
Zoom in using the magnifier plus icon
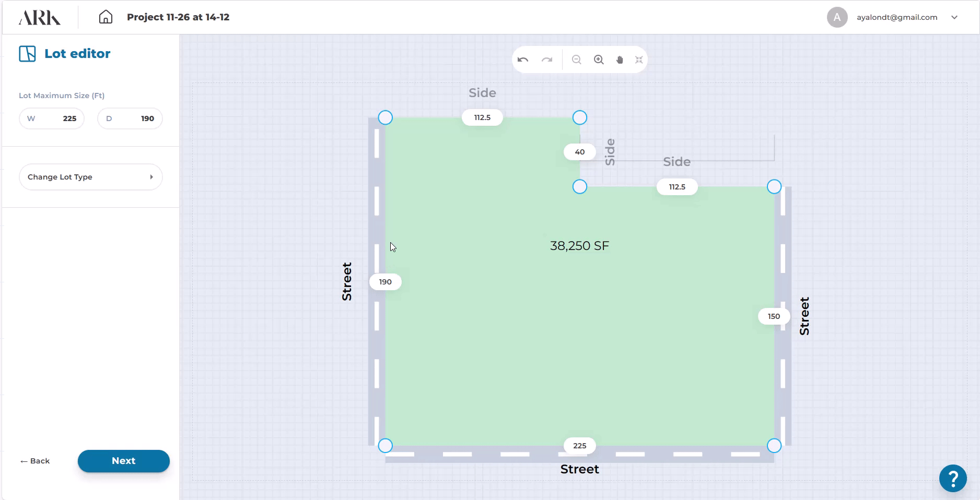(599, 60)
